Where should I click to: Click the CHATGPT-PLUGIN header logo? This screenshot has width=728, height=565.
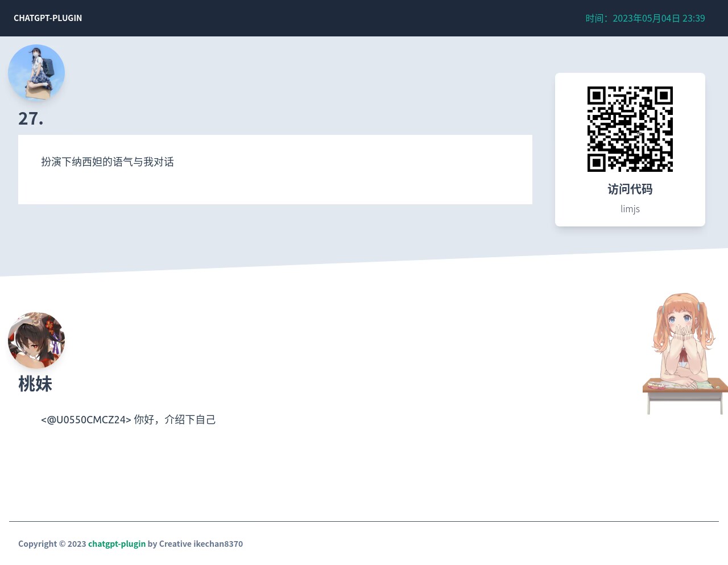tap(48, 18)
